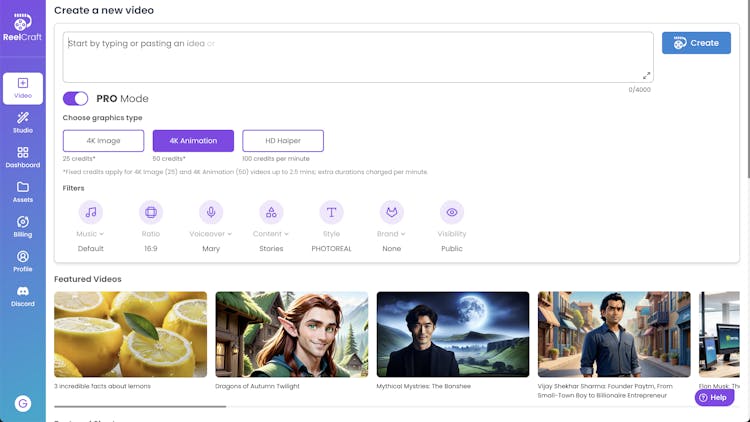The width and height of the screenshot is (750, 422).
Task: Select the 4K Animation graphics type
Action: coord(193,141)
